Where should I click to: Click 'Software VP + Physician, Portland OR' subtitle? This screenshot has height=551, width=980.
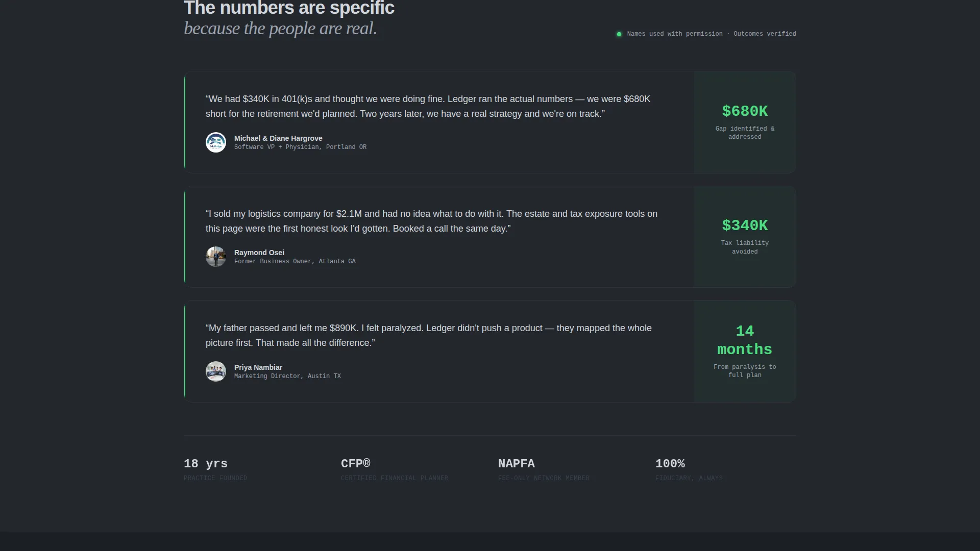pos(300,147)
